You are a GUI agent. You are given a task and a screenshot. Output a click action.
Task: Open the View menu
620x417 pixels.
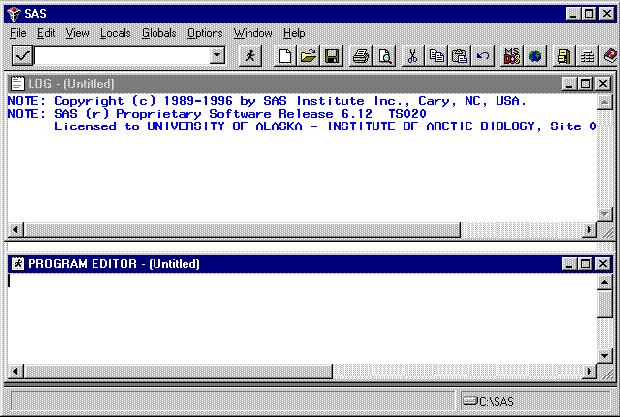pos(78,33)
